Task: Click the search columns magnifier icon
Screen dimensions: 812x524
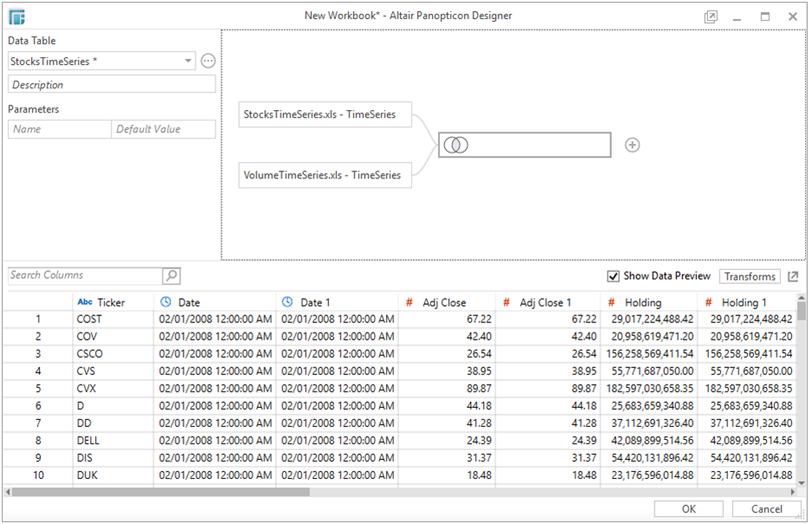Action: pyautogui.click(x=171, y=275)
